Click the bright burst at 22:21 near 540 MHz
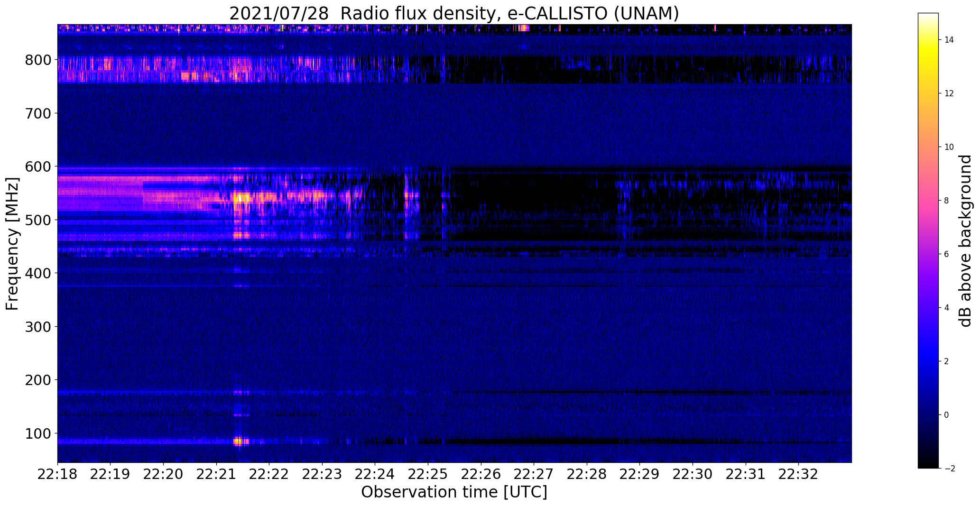980x506 pixels. (242, 198)
